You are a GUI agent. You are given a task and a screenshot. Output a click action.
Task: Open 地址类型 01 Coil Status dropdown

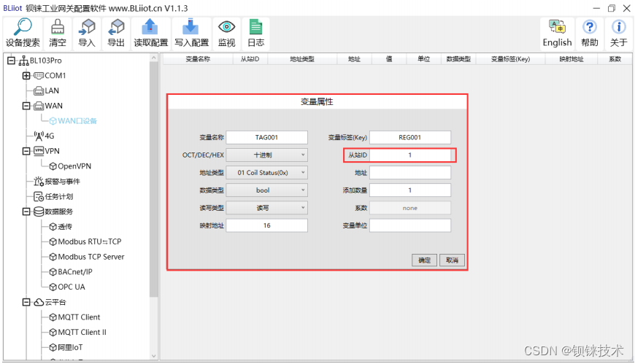(266, 172)
